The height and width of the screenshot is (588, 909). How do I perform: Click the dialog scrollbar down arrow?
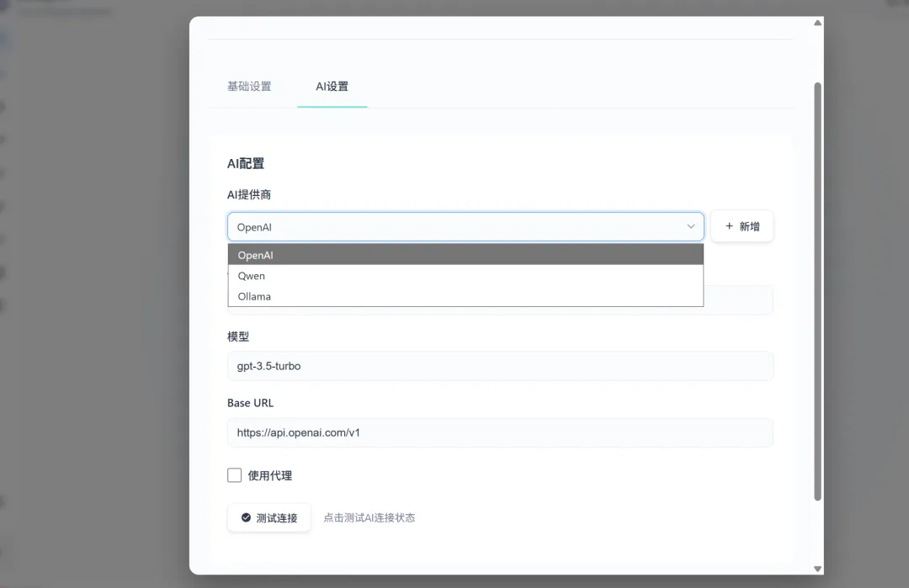(x=817, y=569)
